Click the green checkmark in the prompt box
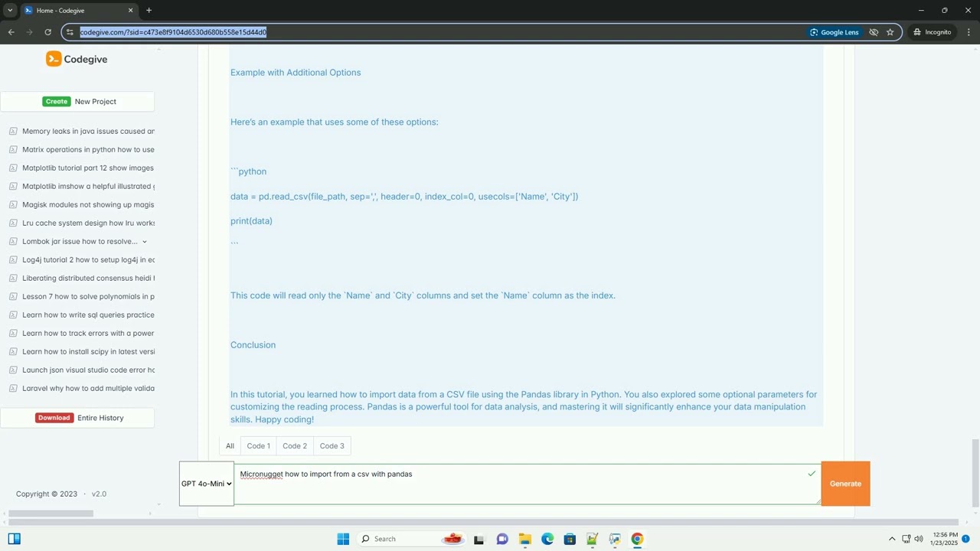980x551 pixels. pyautogui.click(x=812, y=474)
